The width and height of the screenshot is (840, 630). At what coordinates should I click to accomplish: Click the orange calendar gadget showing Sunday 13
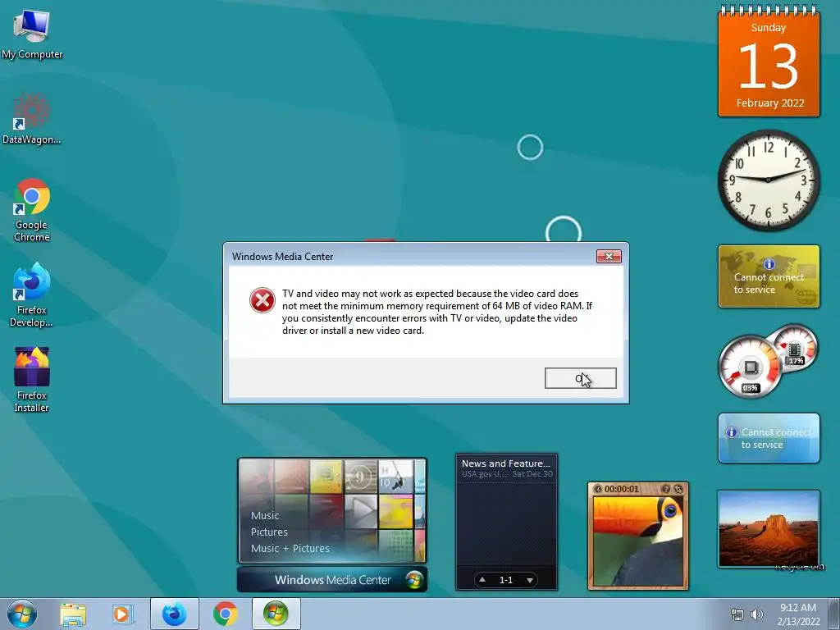(769, 62)
